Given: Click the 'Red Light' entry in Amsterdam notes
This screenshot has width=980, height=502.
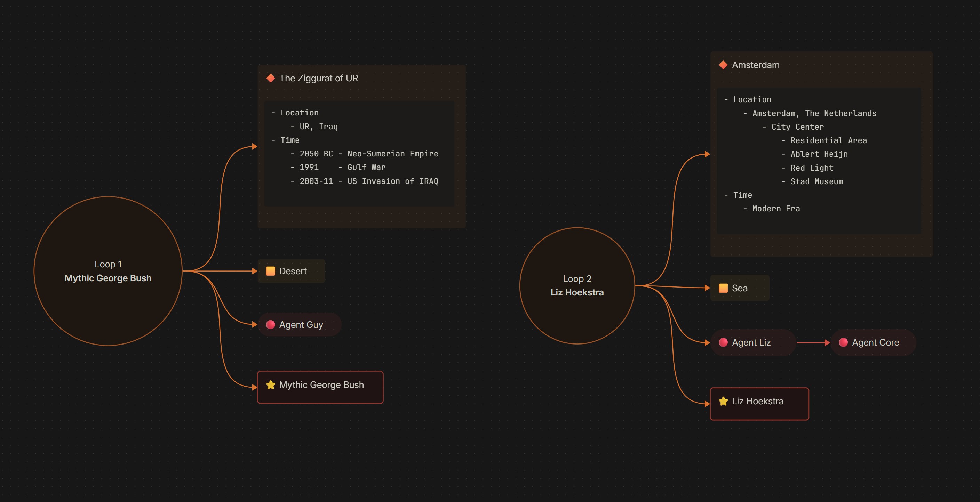Looking at the screenshot, I should click(812, 168).
